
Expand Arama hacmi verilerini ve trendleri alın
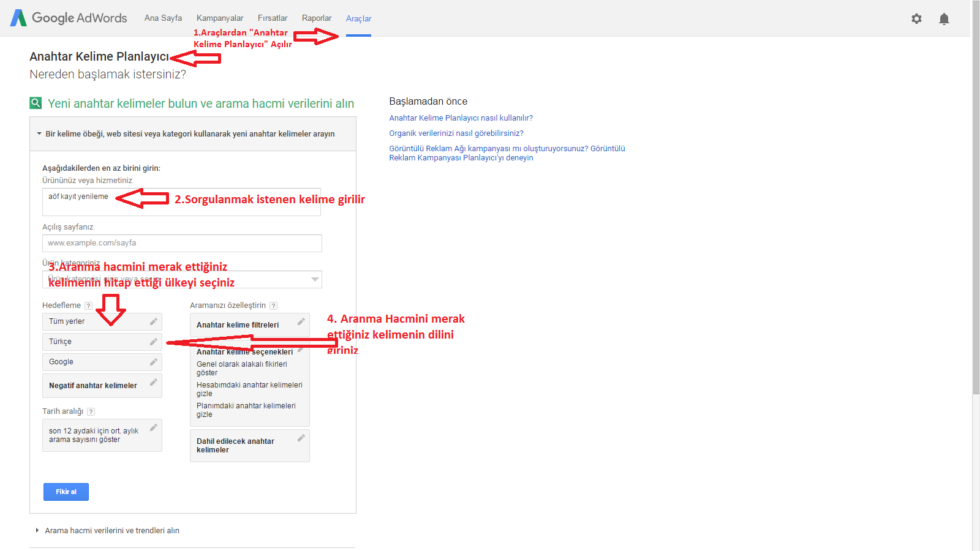pos(112,530)
